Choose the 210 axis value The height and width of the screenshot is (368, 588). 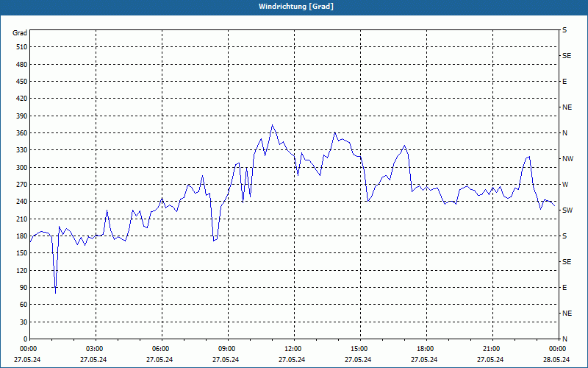22,219
